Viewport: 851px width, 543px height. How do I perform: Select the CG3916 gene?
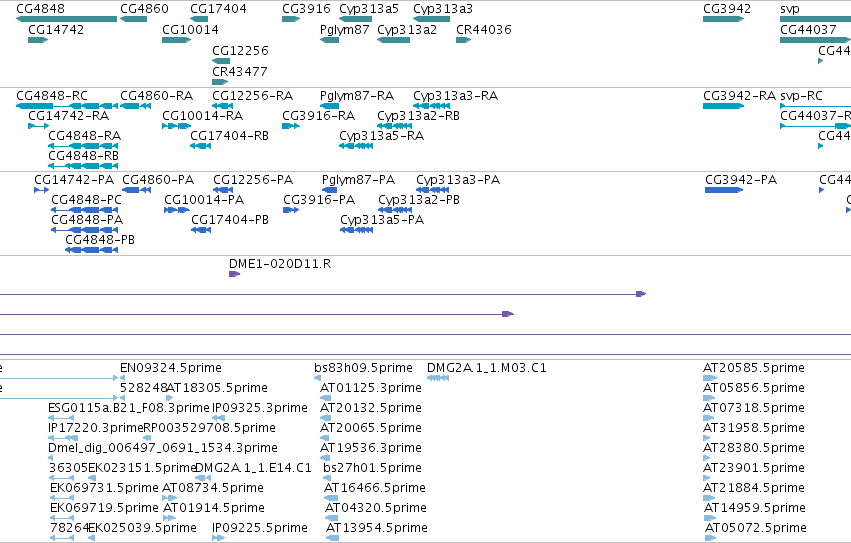pyautogui.click(x=291, y=19)
